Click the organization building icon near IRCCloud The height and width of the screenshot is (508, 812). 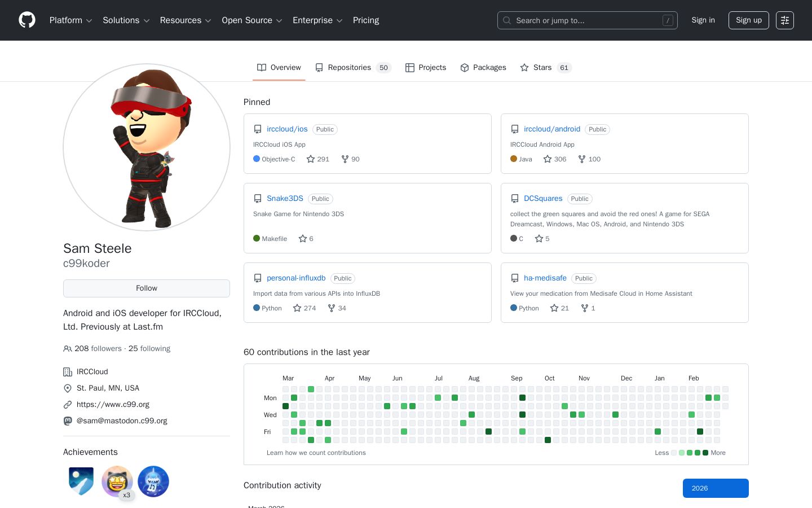[68, 372]
